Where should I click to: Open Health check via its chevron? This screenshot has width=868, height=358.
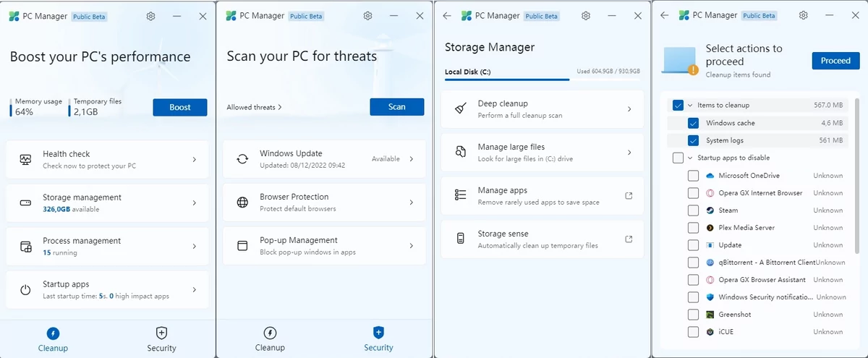pos(194,159)
